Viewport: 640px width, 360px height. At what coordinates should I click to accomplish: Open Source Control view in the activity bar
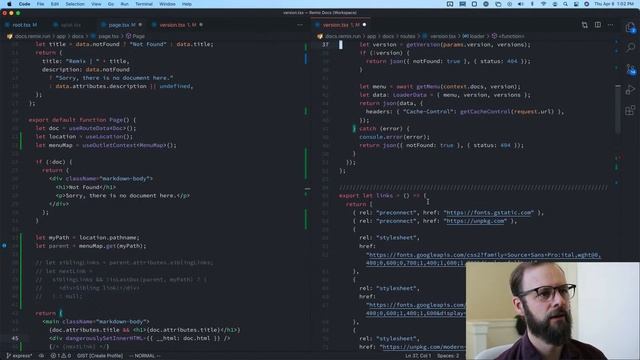click(x=630, y=69)
